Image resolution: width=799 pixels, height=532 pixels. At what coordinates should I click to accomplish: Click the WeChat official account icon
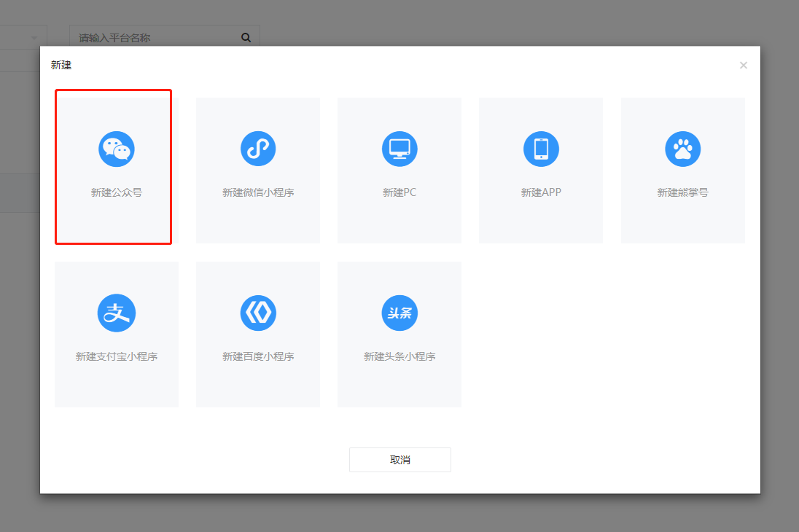[117, 149]
